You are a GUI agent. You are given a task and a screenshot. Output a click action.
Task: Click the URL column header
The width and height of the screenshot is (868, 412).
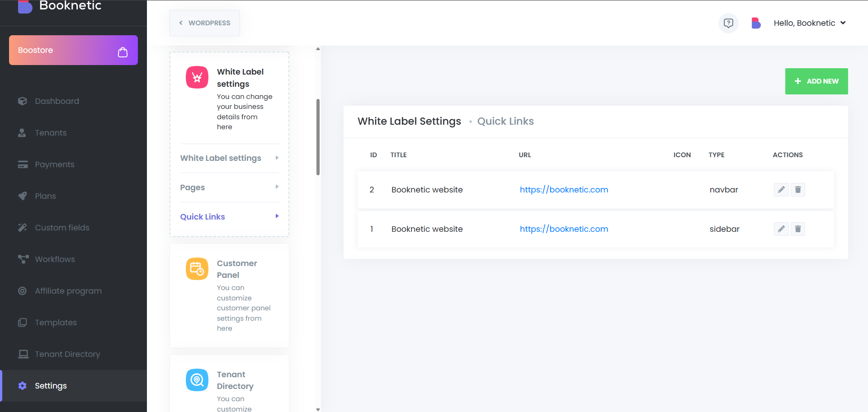[x=525, y=155]
